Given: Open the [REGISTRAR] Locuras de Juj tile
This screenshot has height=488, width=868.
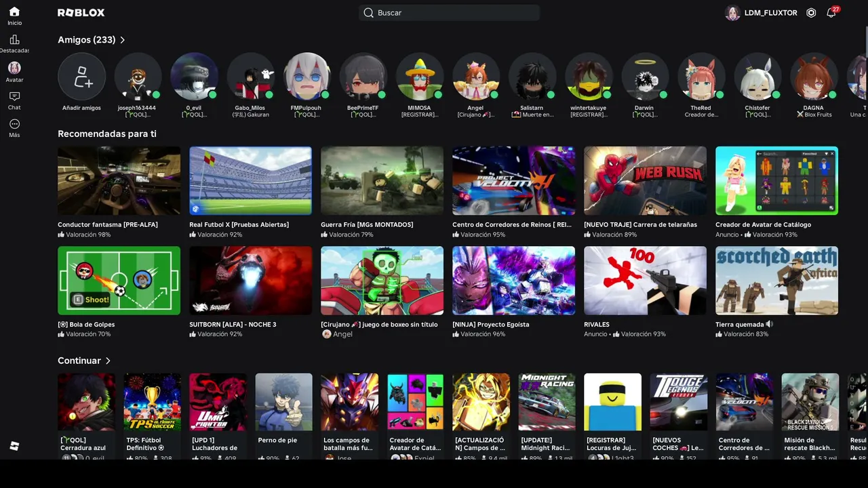Looking at the screenshot, I should (612, 416).
